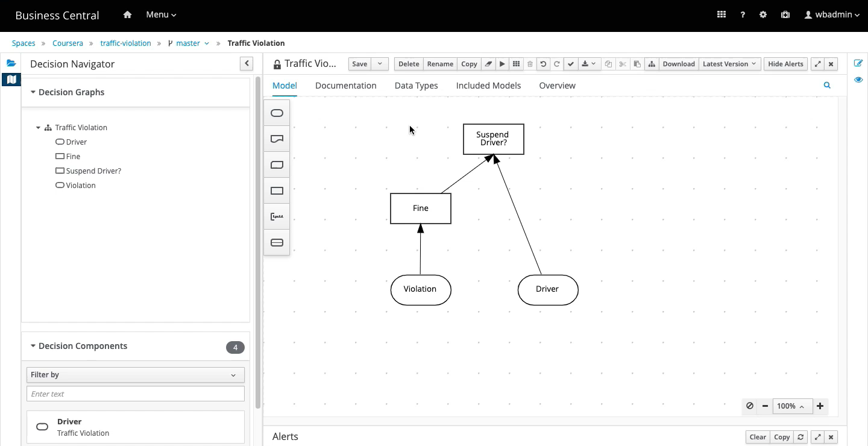Click the play button in editor toolbar
Viewport: 868px width, 446px height.
point(502,64)
